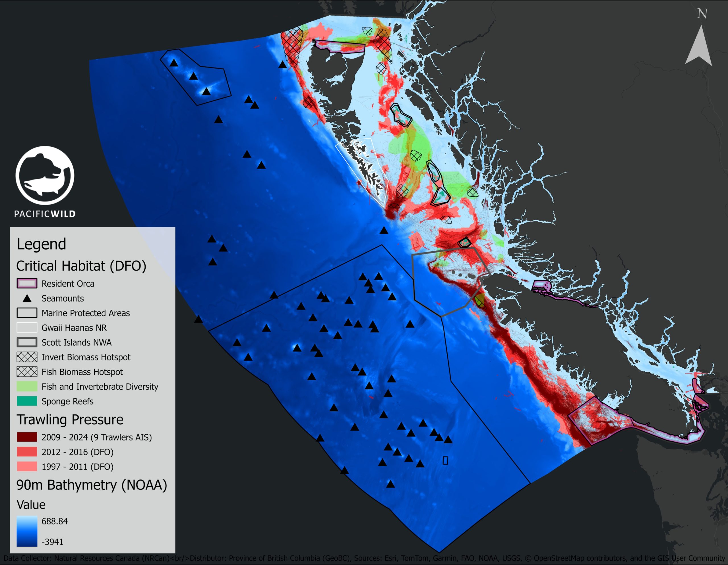Click the Sponge Reefs green swatch
The image size is (728, 565).
(x=27, y=401)
